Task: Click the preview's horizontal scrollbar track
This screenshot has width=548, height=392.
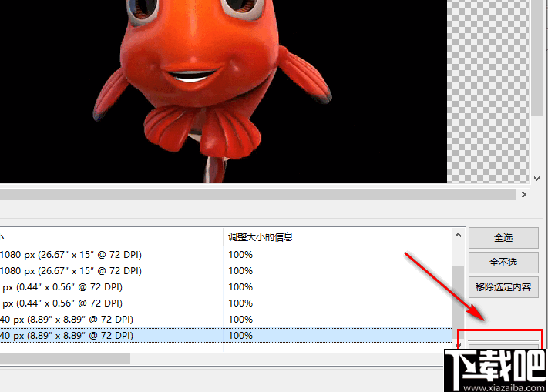Action: (258, 194)
